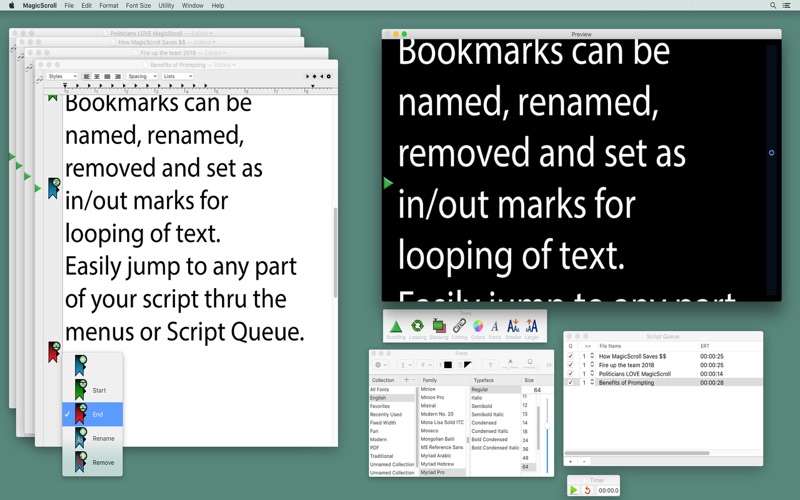Justify text using alignment button
This screenshot has height=500, width=800.
pos(107,76)
